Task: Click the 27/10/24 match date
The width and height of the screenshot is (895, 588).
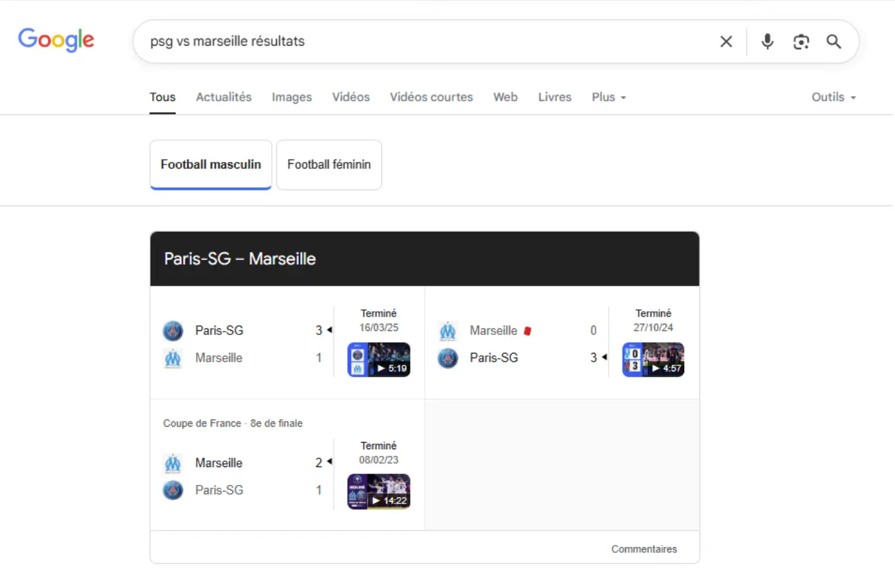Action: click(x=653, y=327)
